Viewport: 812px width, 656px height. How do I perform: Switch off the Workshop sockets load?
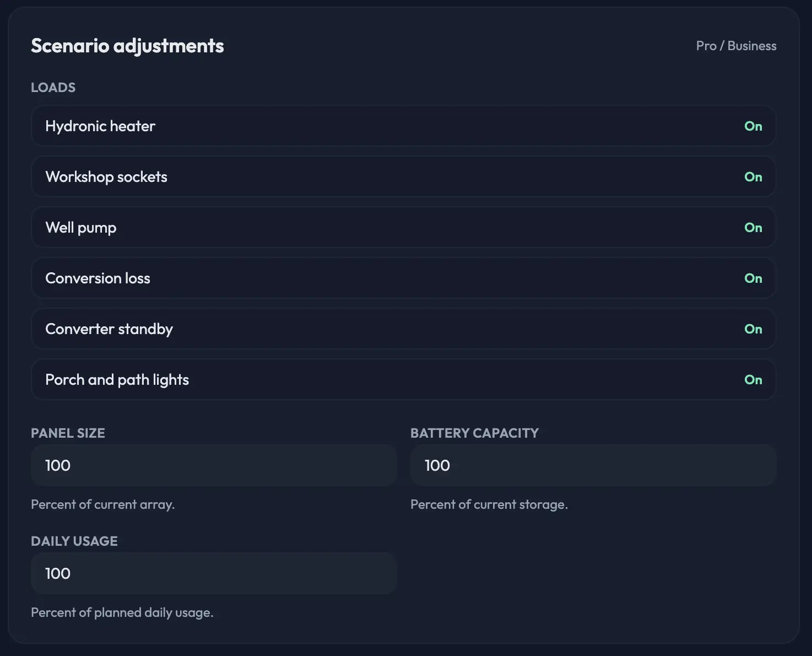coord(403,177)
